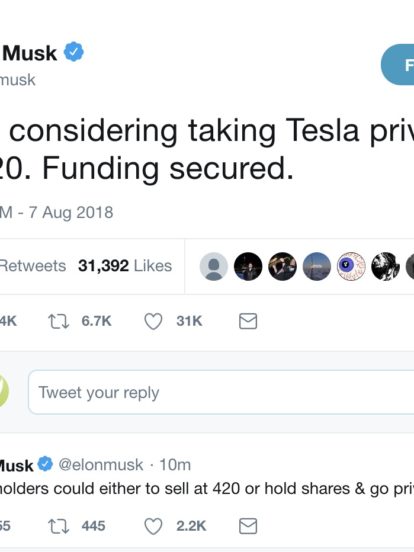Click the Follow button at top right
Screen dimensions: 414x552
[397, 65]
